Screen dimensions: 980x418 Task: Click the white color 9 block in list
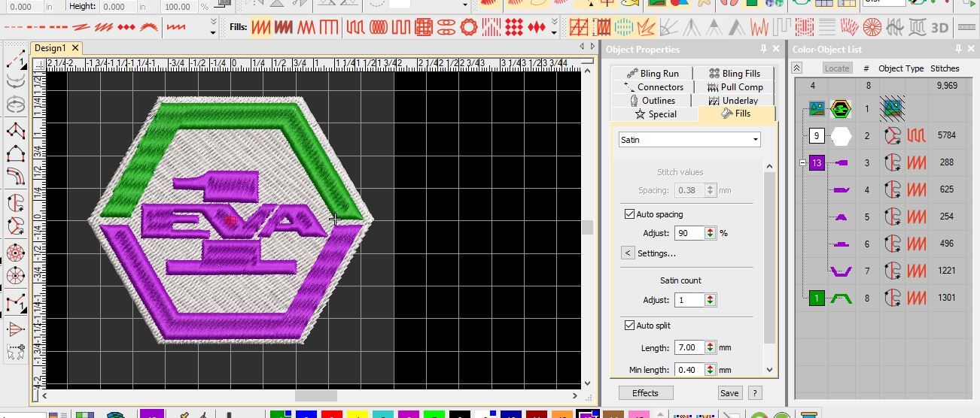[817, 136]
